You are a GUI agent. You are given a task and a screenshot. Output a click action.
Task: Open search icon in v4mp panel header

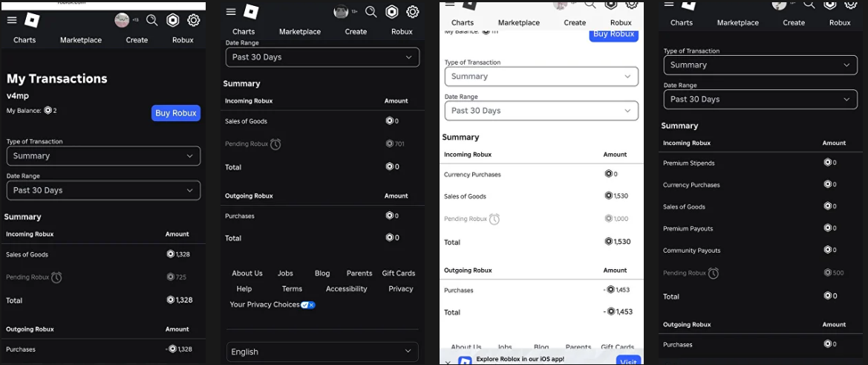(x=151, y=21)
